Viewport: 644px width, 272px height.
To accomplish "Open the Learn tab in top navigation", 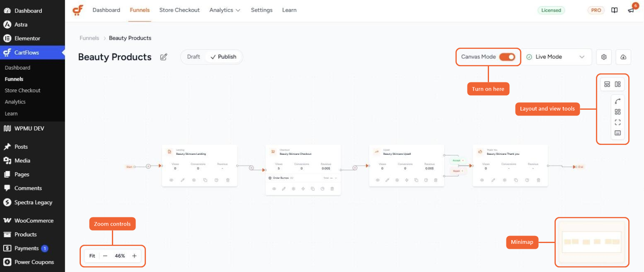I will pyautogui.click(x=289, y=10).
